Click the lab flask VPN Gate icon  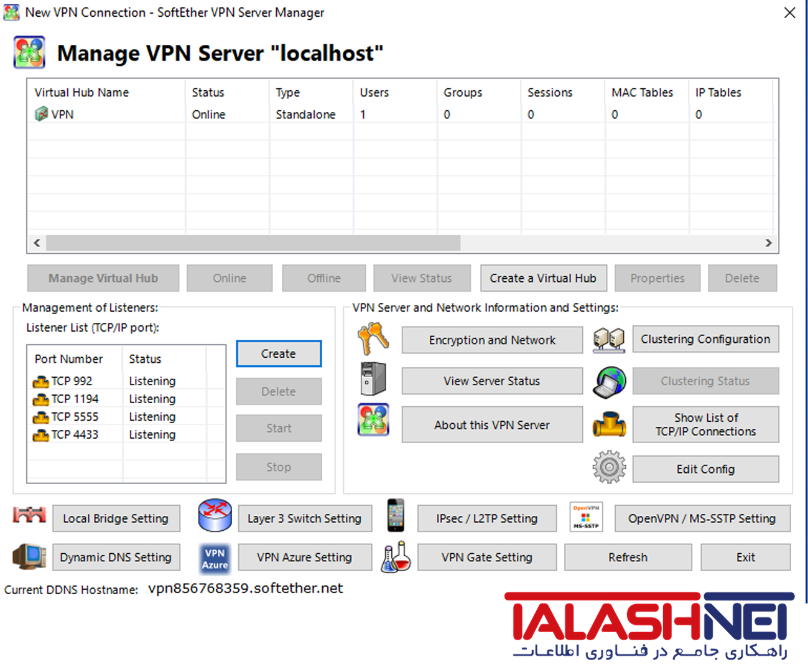click(396, 556)
